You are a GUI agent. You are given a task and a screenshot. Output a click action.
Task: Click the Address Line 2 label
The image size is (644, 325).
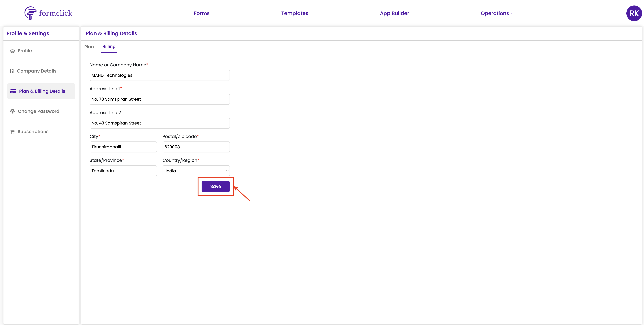point(105,113)
